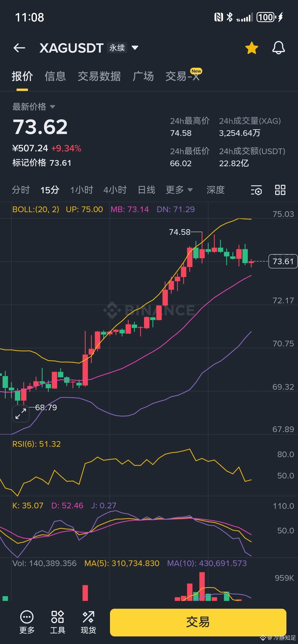Open the 更多 menu at bottom
Viewport: 298px width, 644px height.
[27, 622]
